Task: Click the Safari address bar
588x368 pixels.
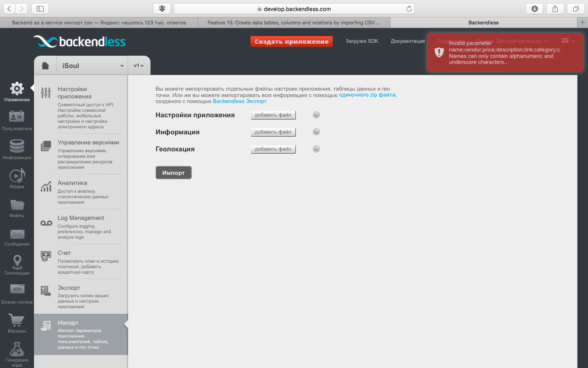Action: 294,9
